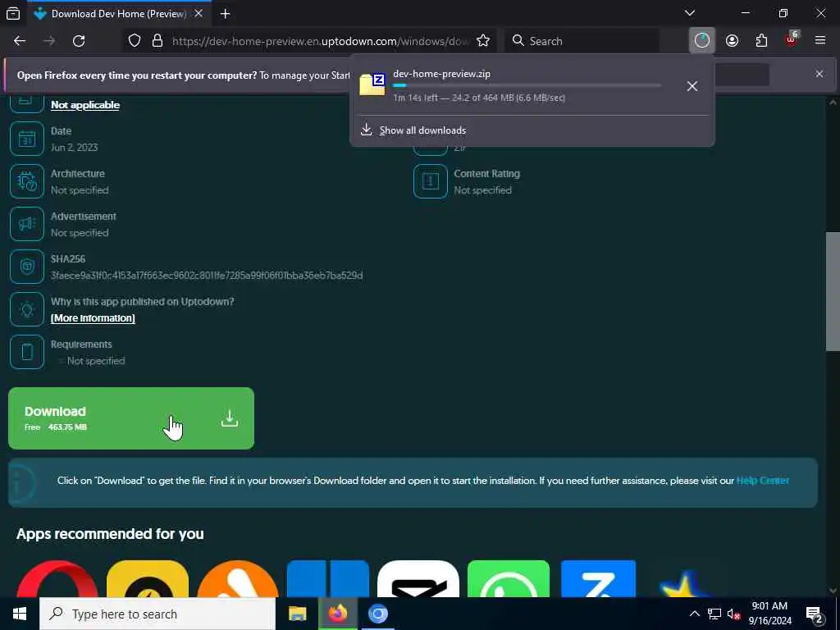
Task: Show hidden system tray icons
Action: pyautogui.click(x=694, y=614)
